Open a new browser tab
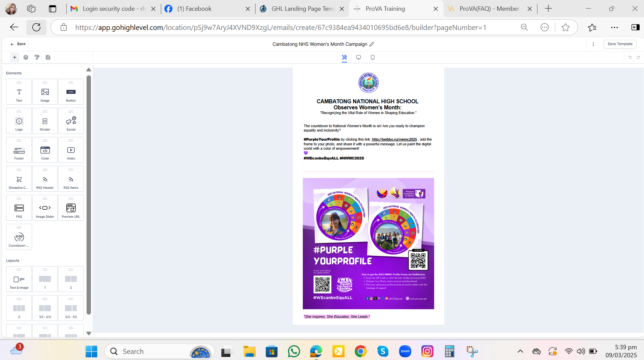Viewport: 644px width, 360px height. 548,9
